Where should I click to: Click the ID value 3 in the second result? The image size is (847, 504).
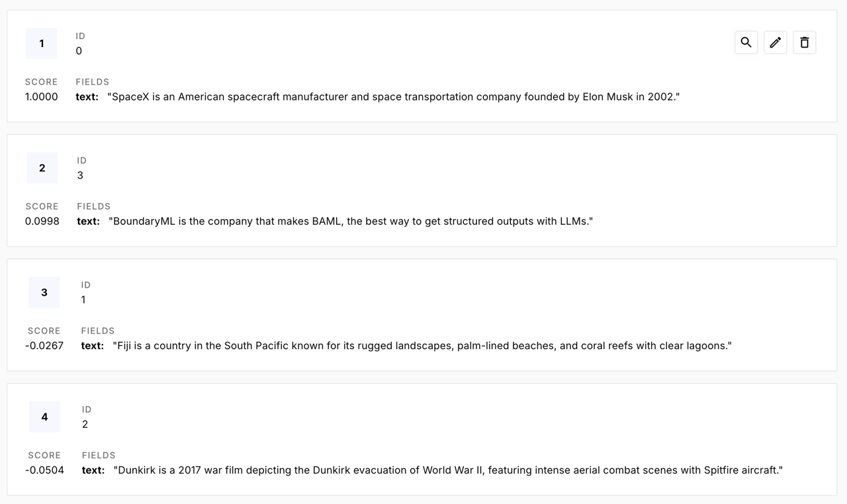pyautogui.click(x=80, y=175)
